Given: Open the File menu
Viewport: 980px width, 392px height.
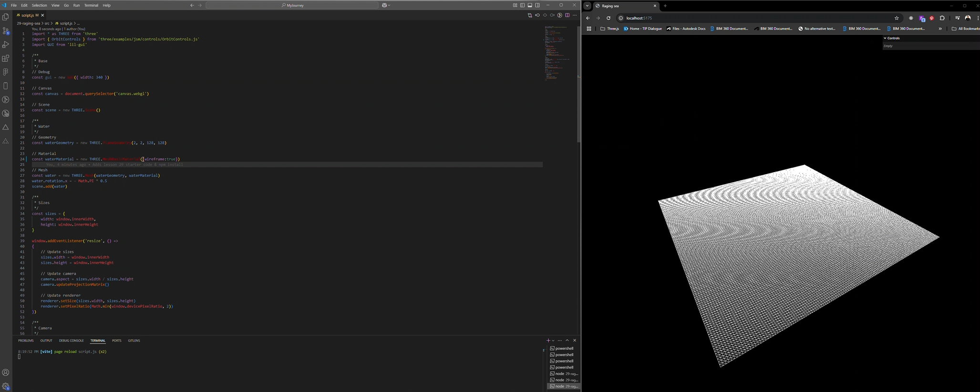Looking at the screenshot, I should pyautogui.click(x=14, y=5).
